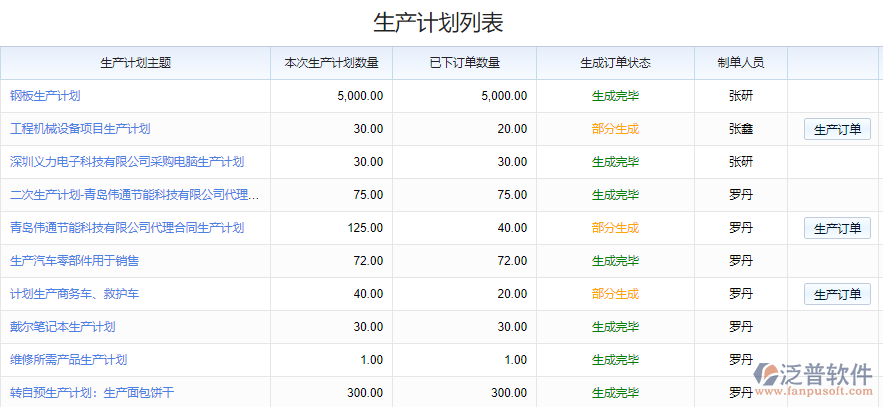Click 生产订单 button for 计划生产商务车、救护车
The image size is (883, 407).
[837, 294]
